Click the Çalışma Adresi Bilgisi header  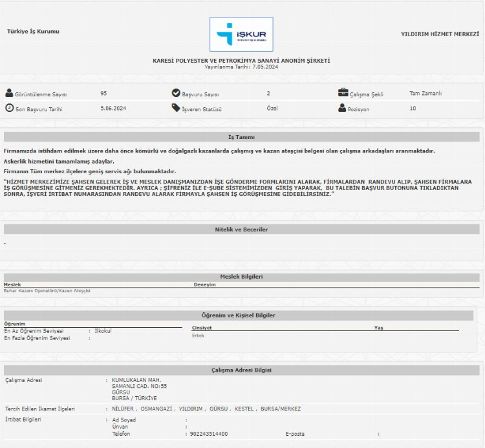coord(241,370)
